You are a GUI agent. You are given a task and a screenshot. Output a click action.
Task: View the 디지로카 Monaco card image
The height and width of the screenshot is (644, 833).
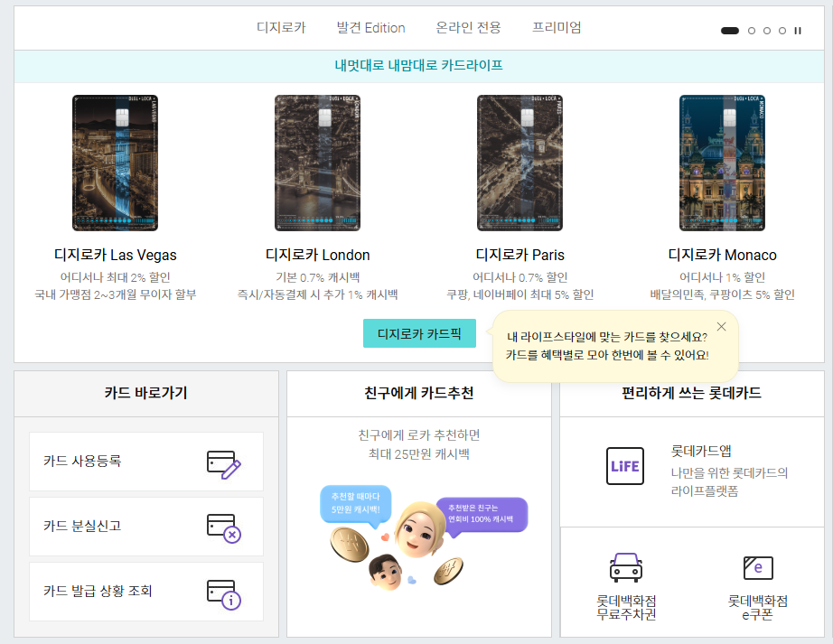click(x=722, y=163)
